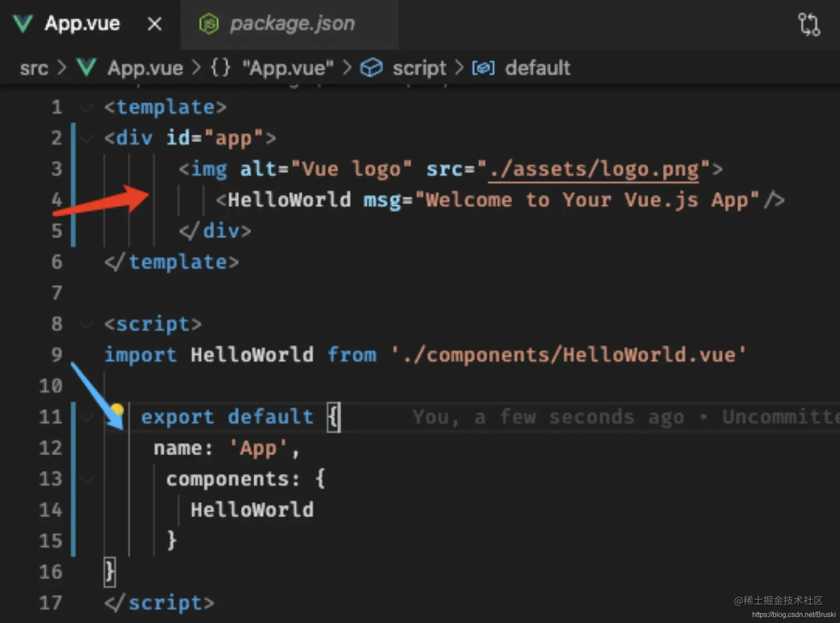Click './components/HelloWorld.vue' path string
Image resolution: width=840 pixels, height=623 pixels.
tap(569, 355)
